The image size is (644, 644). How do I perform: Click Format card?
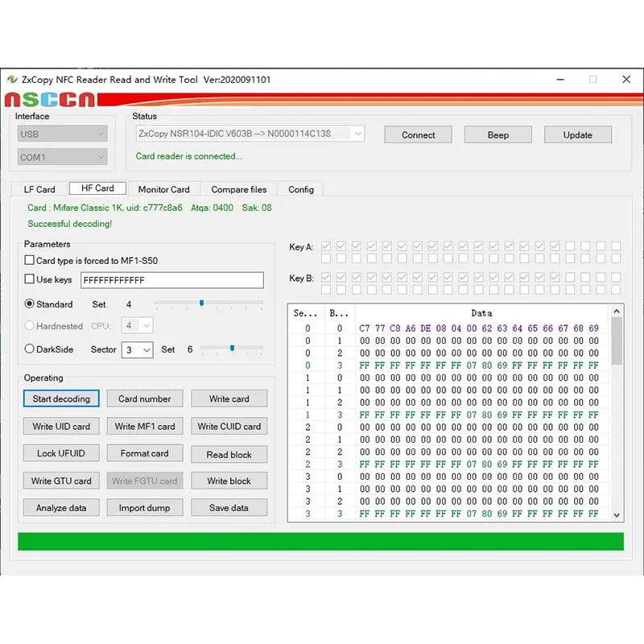pyautogui.click(x=145, y=453)
